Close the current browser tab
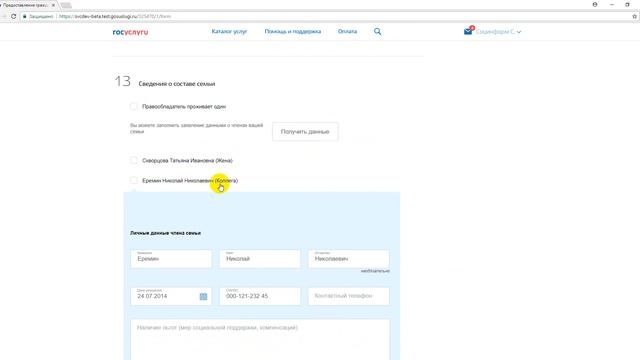This screenshot has height=360, width=640. click(x=53, y=5)
